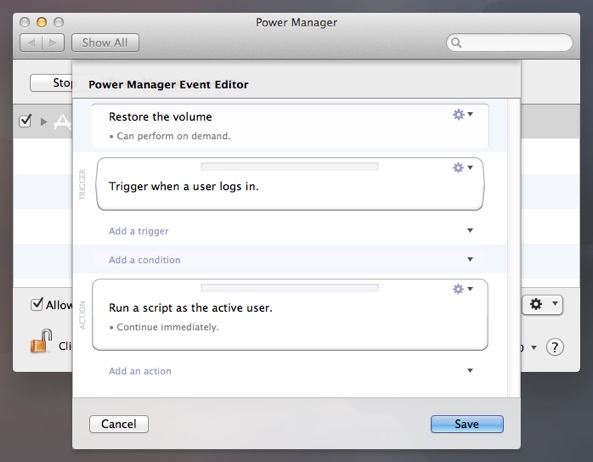Image resolution: width=593 pixels, height=462 pixels.
Task: Click the drag handle bar on trigger card
Action: pos(290,166)
